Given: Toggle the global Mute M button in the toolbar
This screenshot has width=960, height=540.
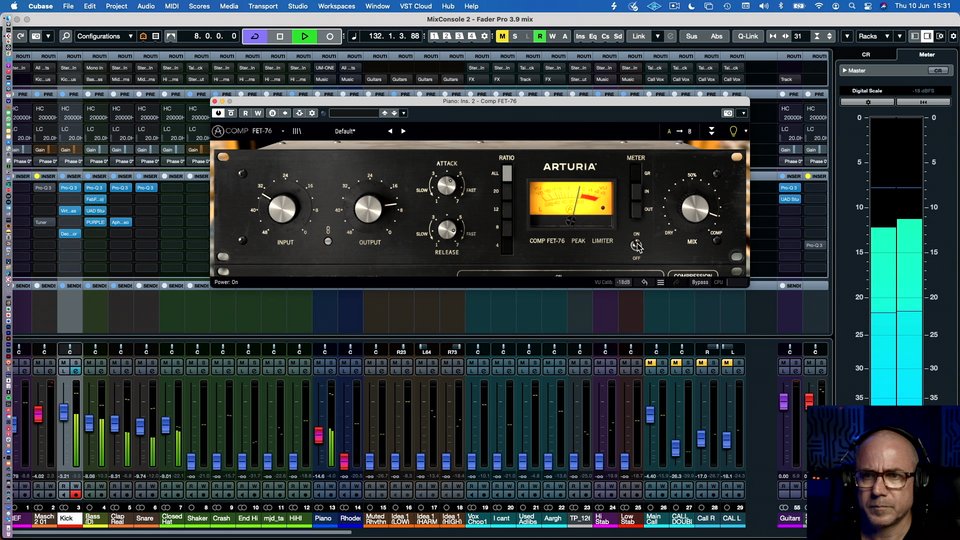Looking at the screenshot, I should [x=502, y=36].
